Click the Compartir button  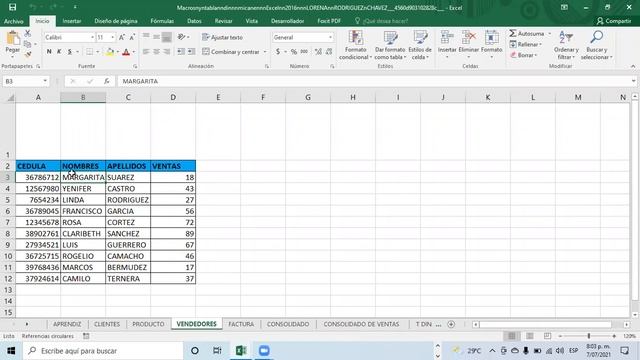coord(614,21)
